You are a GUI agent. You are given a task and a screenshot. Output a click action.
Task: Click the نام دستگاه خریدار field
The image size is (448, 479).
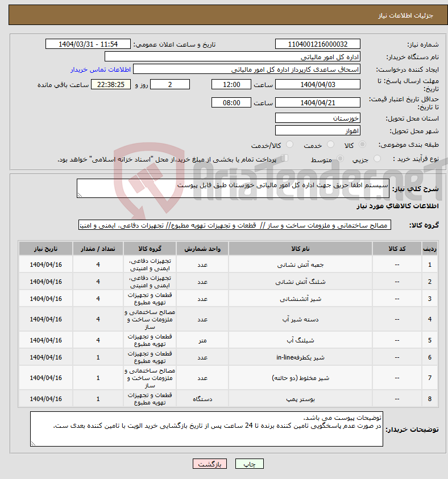(233, 56)
